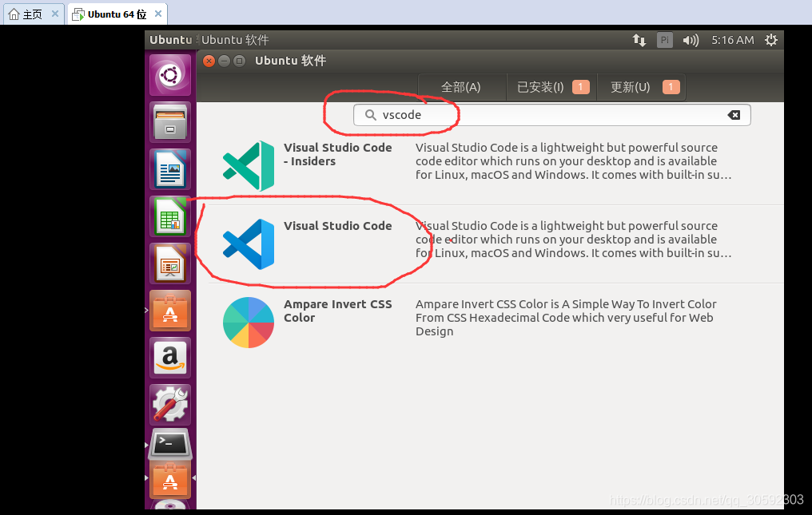Click the Ampare Invert CSS Color icon
Image resolution: width=812 pixels, height=515 pixels.
click(x=249, y=323)
